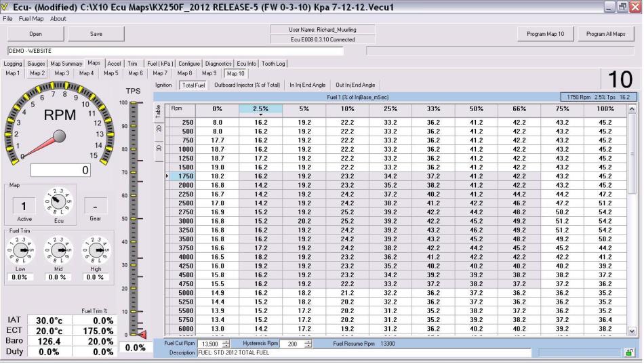Screen dimensions: 644x364
Task: Click the TPS vertical gauge bar
Action: coord(133,218)
